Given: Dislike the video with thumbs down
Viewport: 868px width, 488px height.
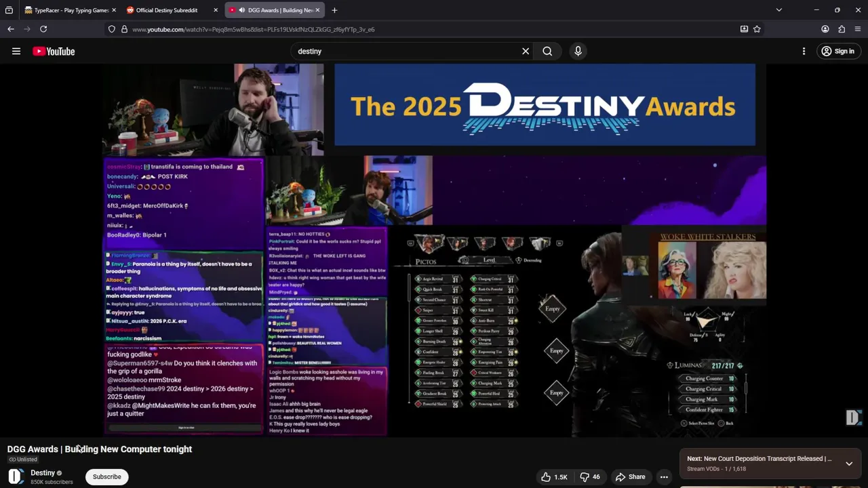Looking at the screenshot, I should click(589, 477).
